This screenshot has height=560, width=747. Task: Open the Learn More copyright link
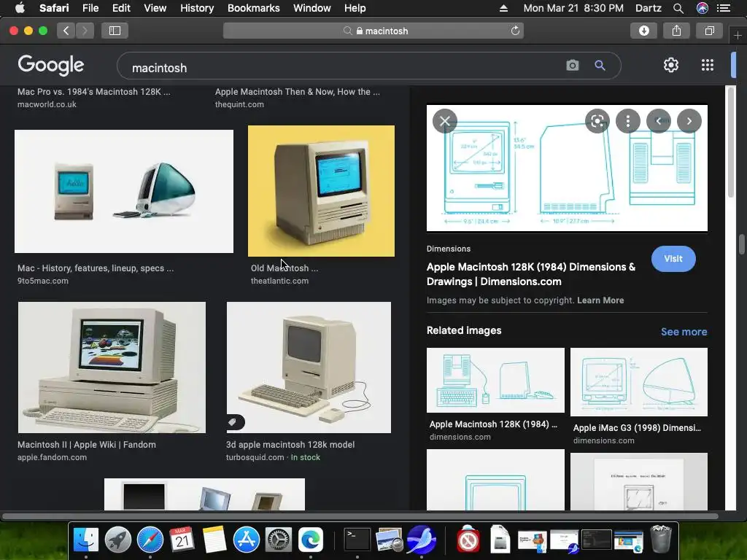tap(600, 300)
